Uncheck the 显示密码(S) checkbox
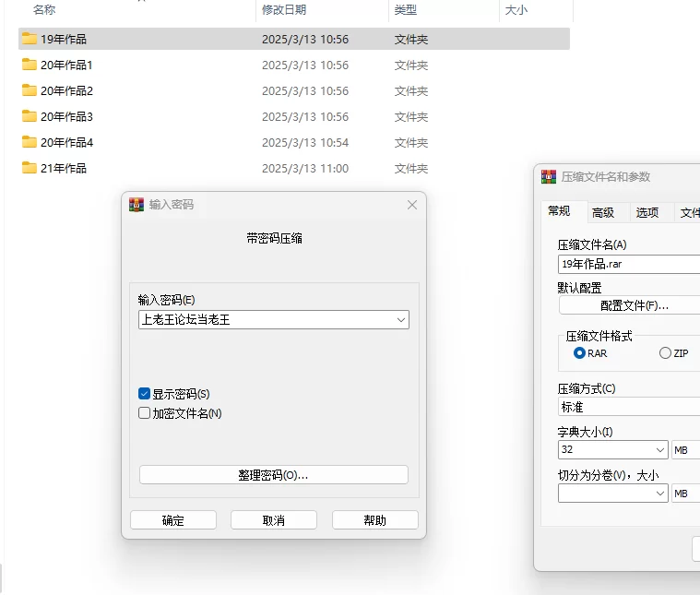The image size is (700, 595). click(144, 394)
